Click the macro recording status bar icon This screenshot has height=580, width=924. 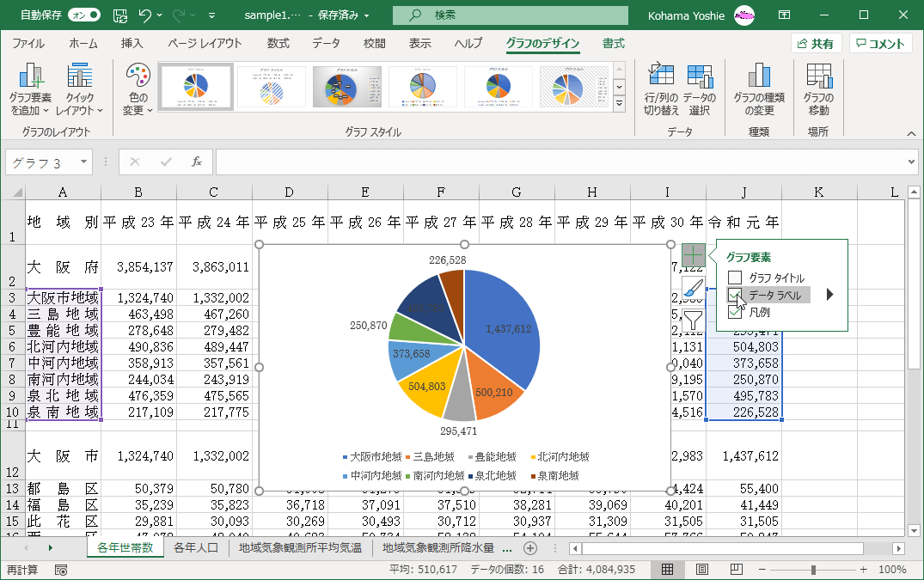pos(61,570)
